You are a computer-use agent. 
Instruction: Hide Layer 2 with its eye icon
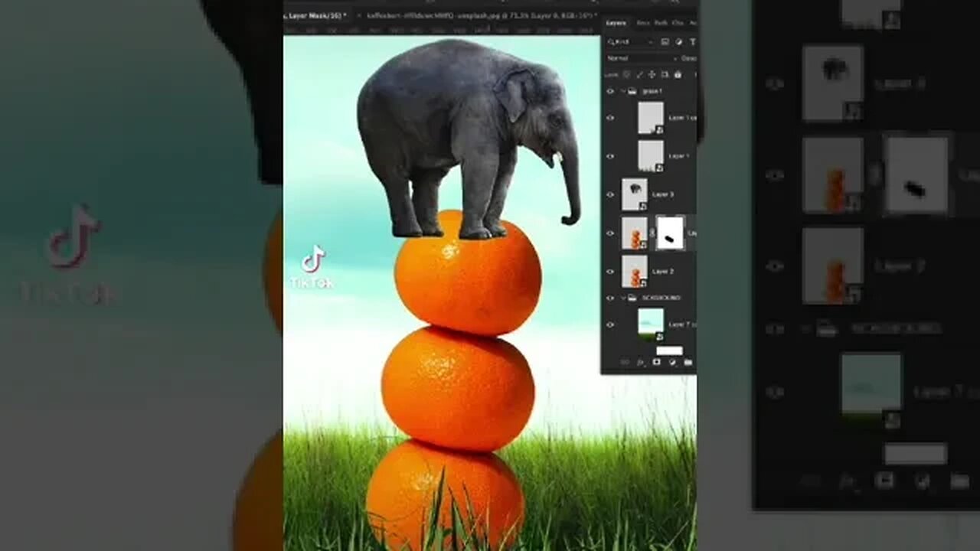[x=610, y=271]
